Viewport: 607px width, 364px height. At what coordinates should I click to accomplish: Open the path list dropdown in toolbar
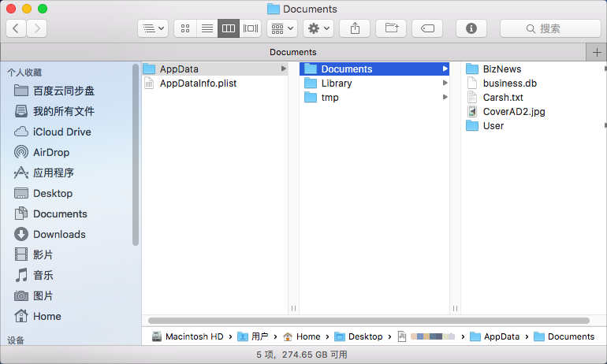[153, 28]
